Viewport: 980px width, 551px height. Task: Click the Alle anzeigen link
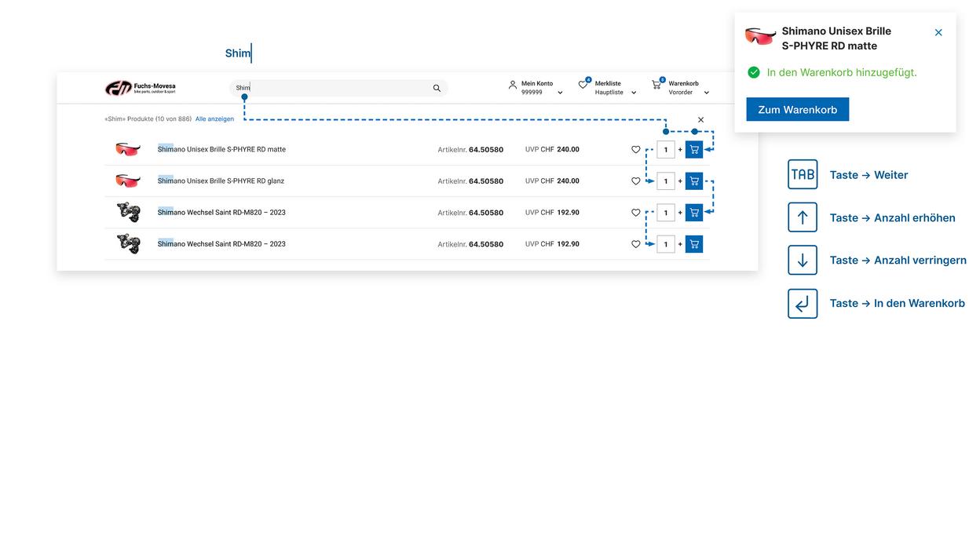pyautogui.click(x=214, y=119)
